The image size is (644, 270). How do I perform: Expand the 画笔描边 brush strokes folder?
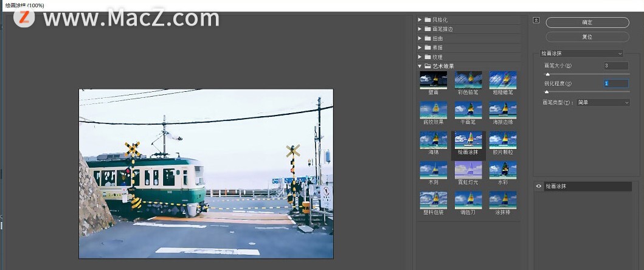click(420, 29)
